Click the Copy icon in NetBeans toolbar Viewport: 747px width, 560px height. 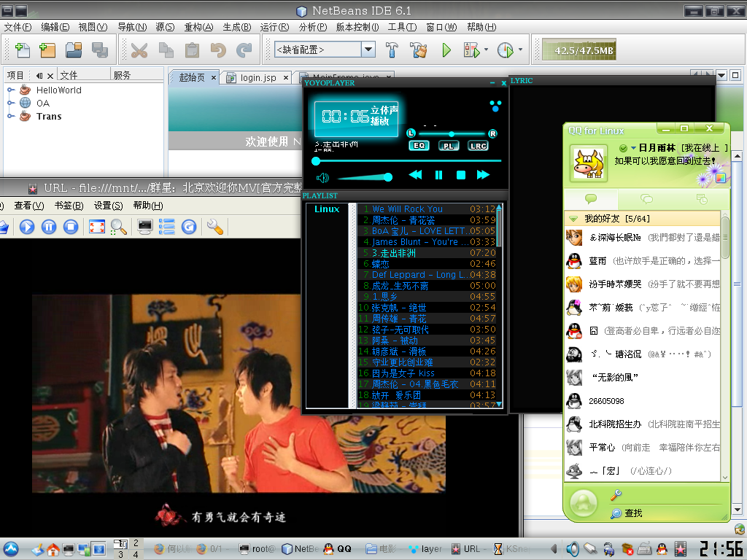point(166,50)
